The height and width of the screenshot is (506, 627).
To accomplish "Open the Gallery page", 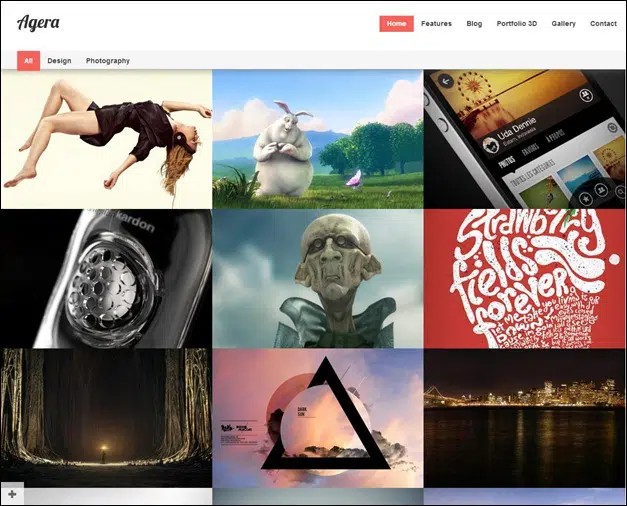I will coord(563,24).
